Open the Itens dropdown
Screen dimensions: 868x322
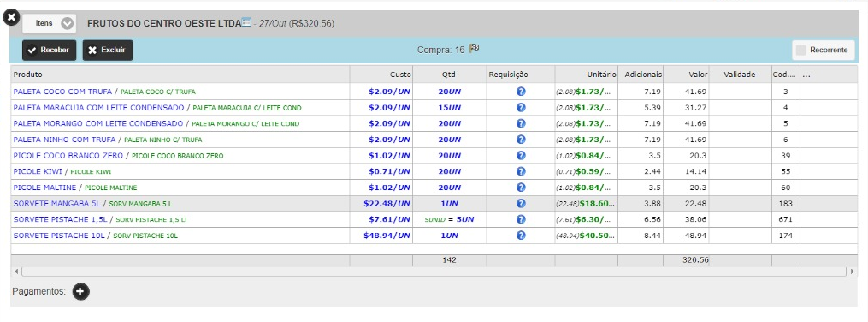pyautogui.click(x=49, y=24)
